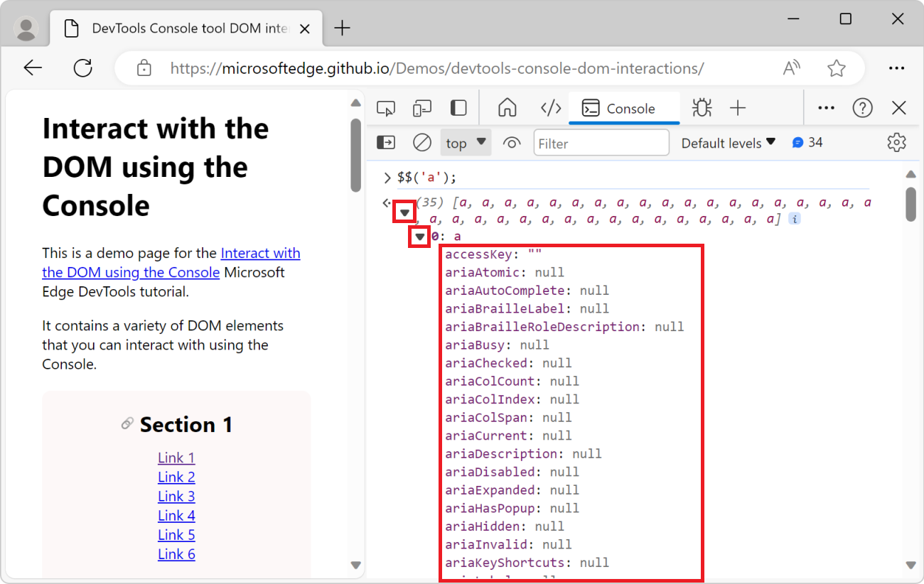Collapse the expanded array of 35 elements
Viewport: 924px width, 584px height.
404,211
